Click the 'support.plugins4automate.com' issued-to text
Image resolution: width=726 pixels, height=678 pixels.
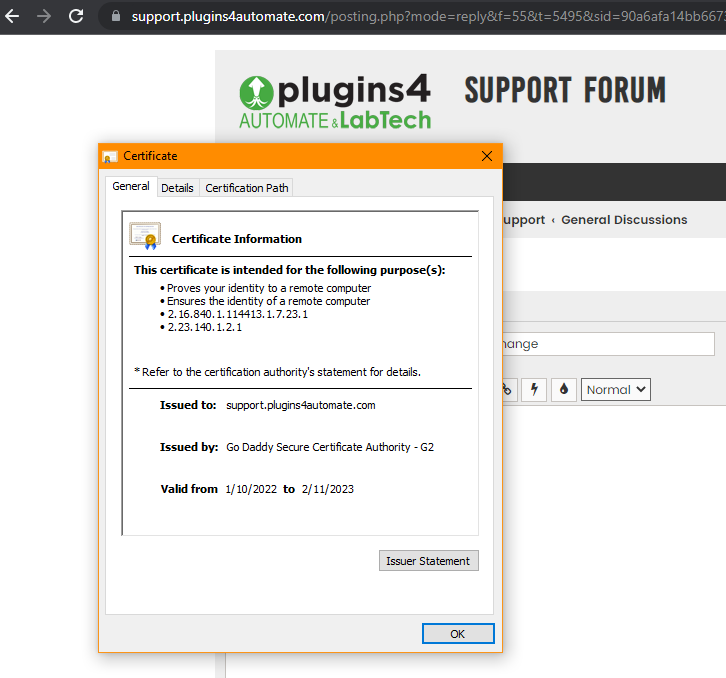(x=300, y=405)
